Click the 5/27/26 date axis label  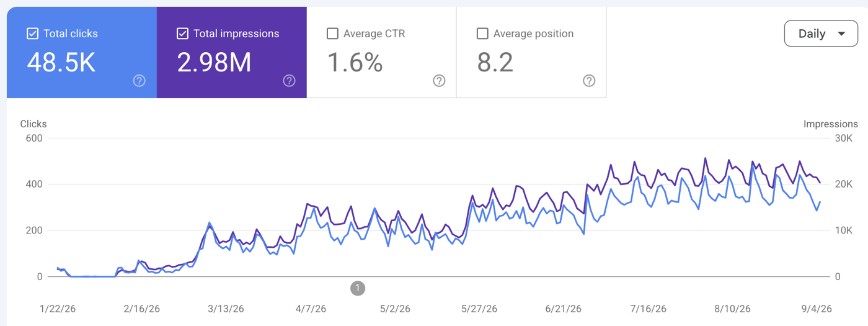(479, 309)
